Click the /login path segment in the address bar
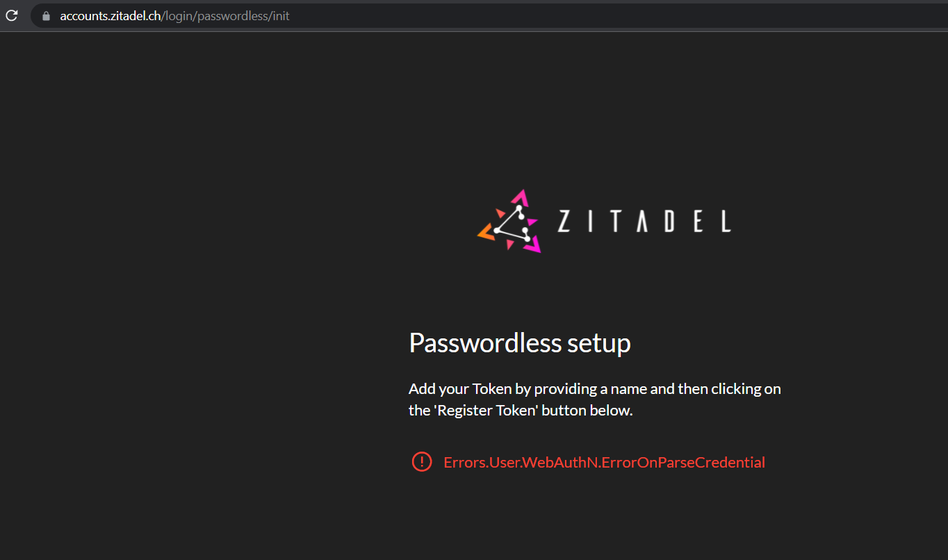 click(x=177, y=15)
